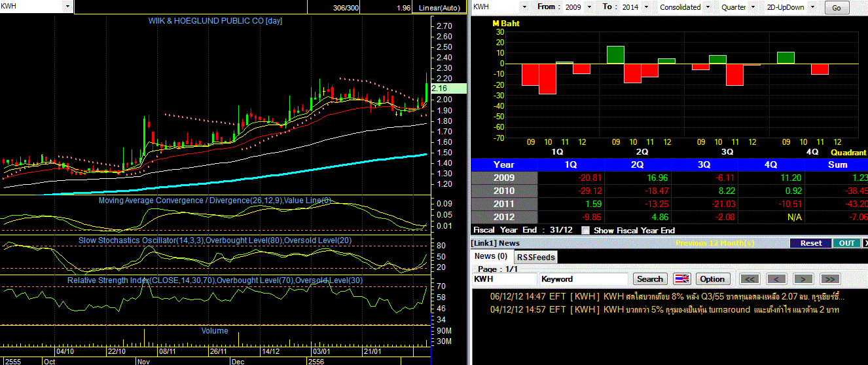Click the 2Q column header in table
This screenshot has width=868, height=365.
(638, 164)
